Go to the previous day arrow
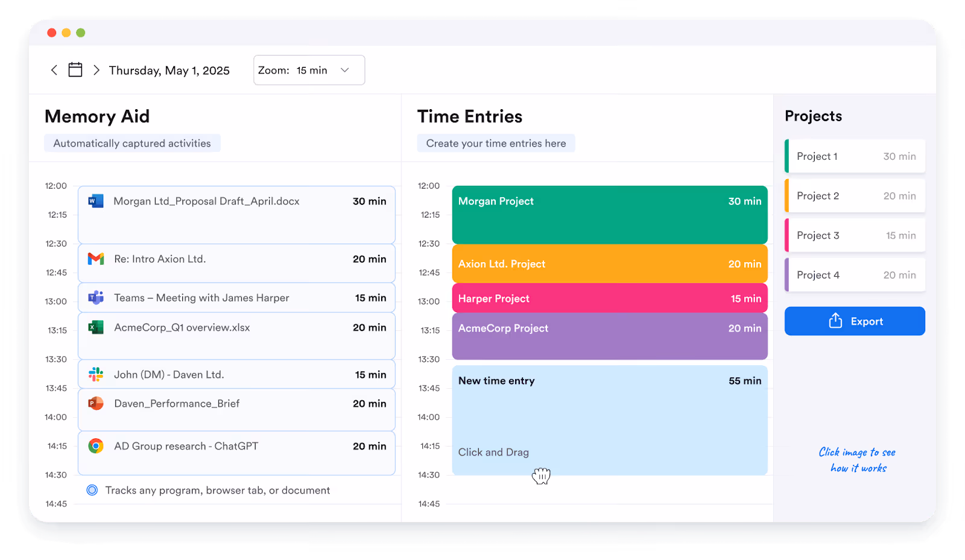 (54, 70)
